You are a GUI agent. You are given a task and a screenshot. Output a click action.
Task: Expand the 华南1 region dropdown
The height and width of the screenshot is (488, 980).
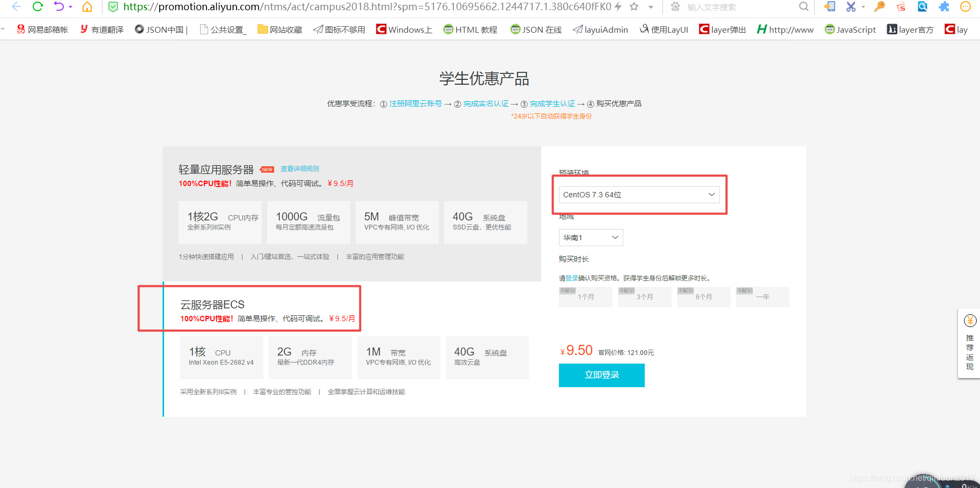[x=590, y=237]
